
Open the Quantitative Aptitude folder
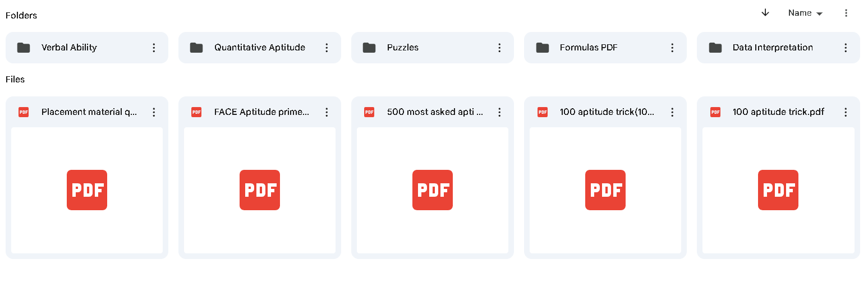[x=259, y=48]
